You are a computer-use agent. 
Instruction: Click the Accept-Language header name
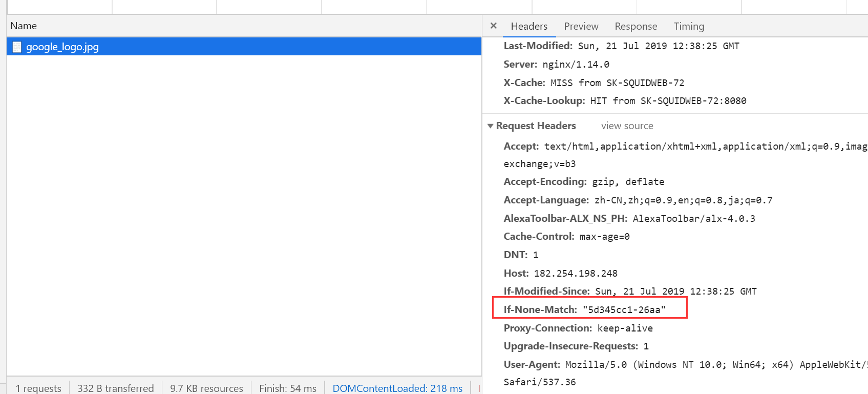point(546,200)
